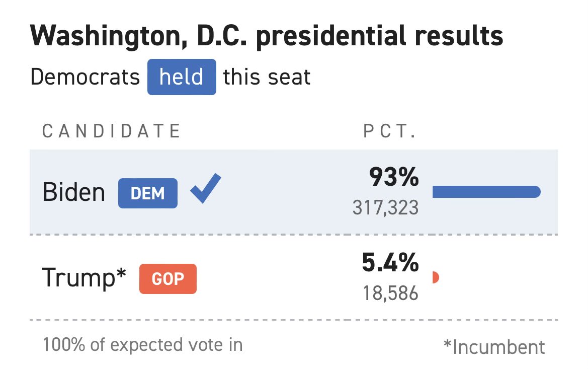Click the 93% percentage value
This screenshot has width=588, height=369.
[x=393, y=177]
